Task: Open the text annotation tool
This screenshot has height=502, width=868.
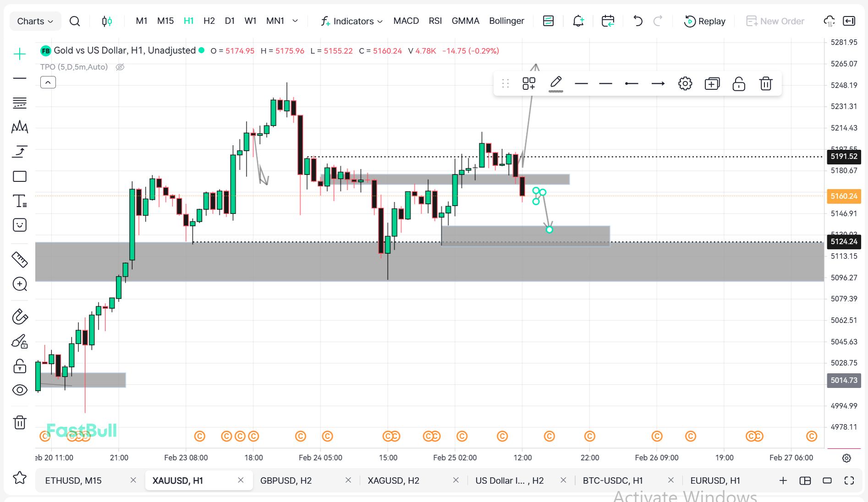Action: [x=20, y=201]
